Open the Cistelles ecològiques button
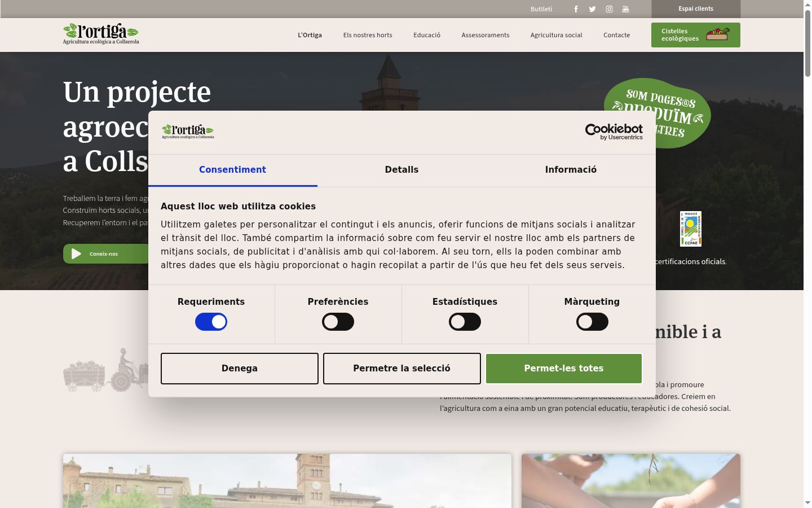The width and height of the screenshot is (812, 508). click(696, 35)
